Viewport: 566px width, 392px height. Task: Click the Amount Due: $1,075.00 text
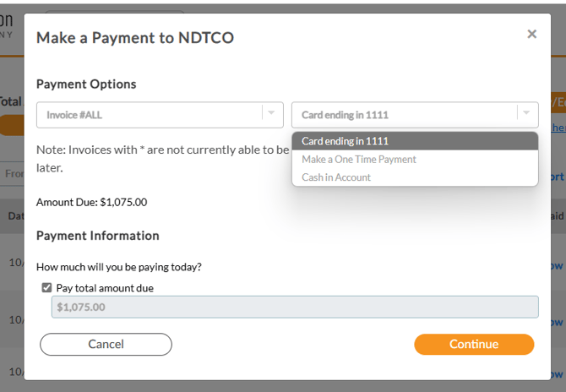pyautogui.click(x=92, y=202)
